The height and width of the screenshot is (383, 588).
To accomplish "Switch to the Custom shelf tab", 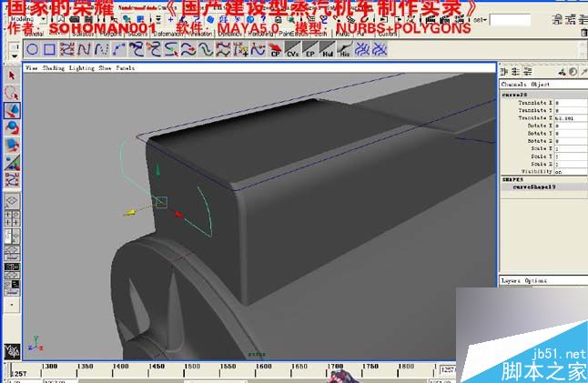I will [x=388, y=34].
